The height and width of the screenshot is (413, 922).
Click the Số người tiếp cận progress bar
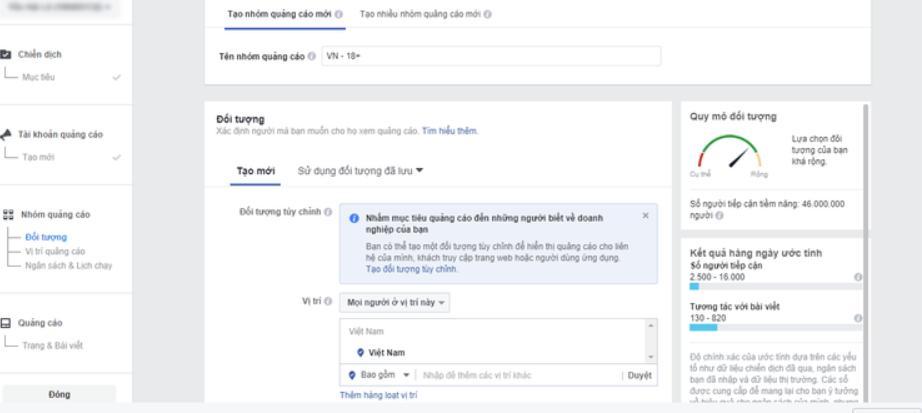click(x=776, y=287)
